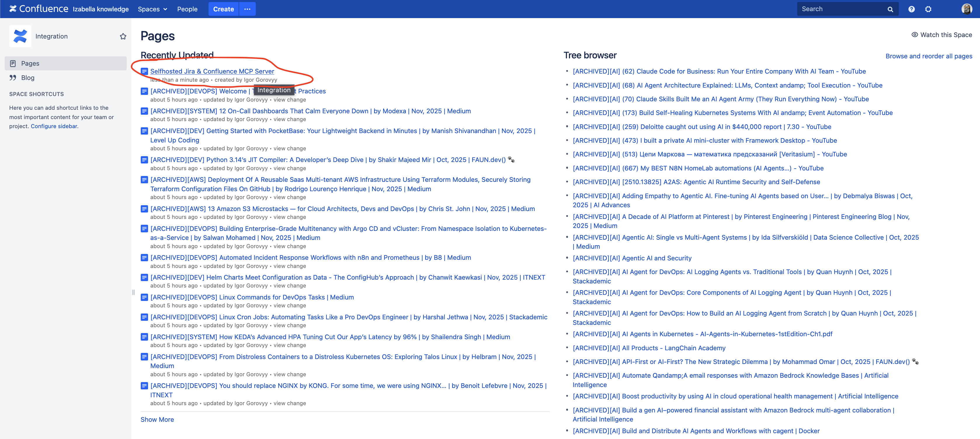Screen dimensions: 980x439
Task: Open the People menu item
Action: pyautogui.click(x=187, y=9)
